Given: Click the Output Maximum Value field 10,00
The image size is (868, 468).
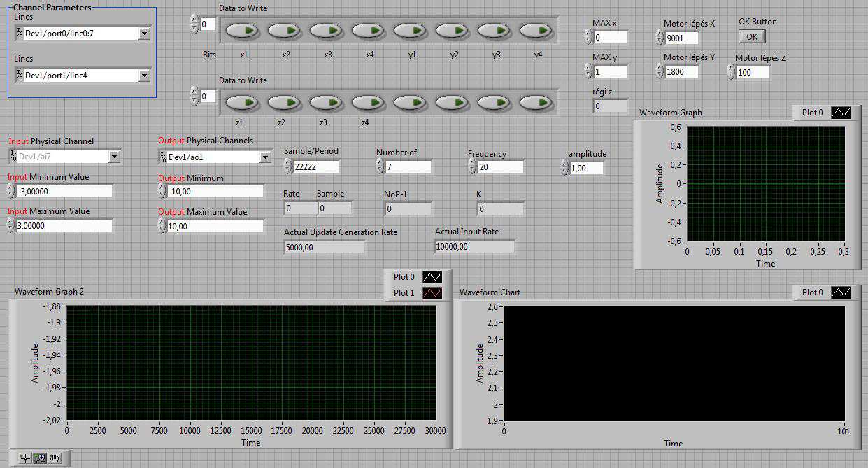Looking at the screenshot, I should click(216, 226).
